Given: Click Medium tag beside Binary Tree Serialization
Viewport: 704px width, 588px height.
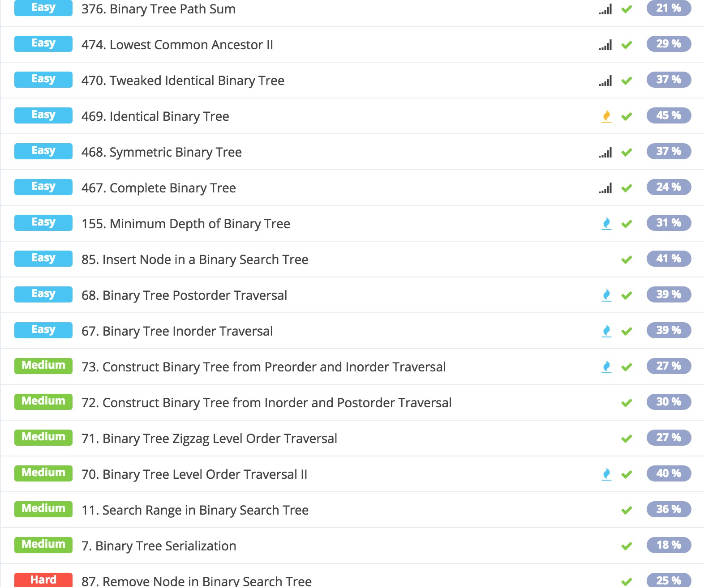Looking at the screenshot, I should click(x=43, y=545).
